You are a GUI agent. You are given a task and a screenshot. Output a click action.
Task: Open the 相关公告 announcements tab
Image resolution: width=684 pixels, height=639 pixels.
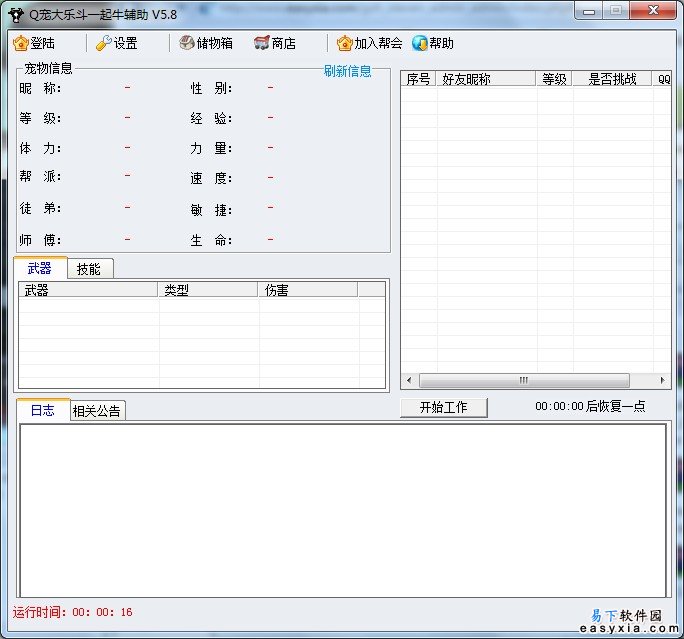pos(97,411)
